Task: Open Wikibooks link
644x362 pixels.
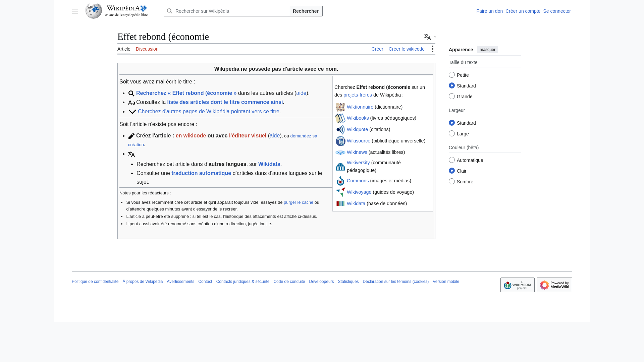Action: tap(358, 118)
